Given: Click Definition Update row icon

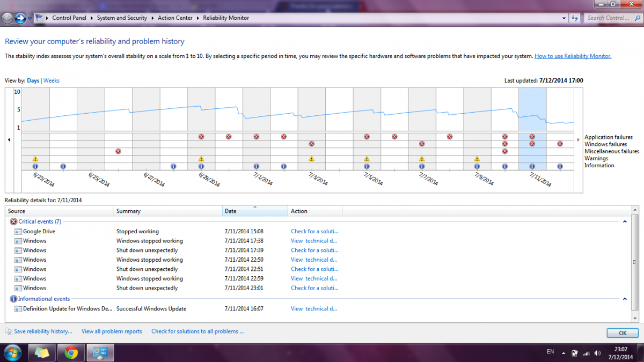Looking at the screenshot, I should click(x=18, y=309).
